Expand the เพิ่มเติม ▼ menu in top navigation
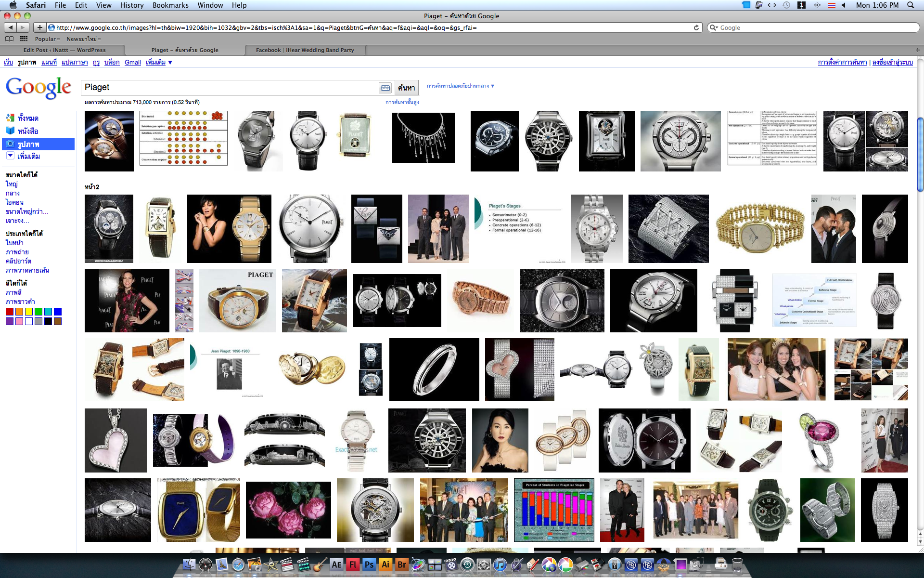The image size is (924, 578). coord(159,62)
